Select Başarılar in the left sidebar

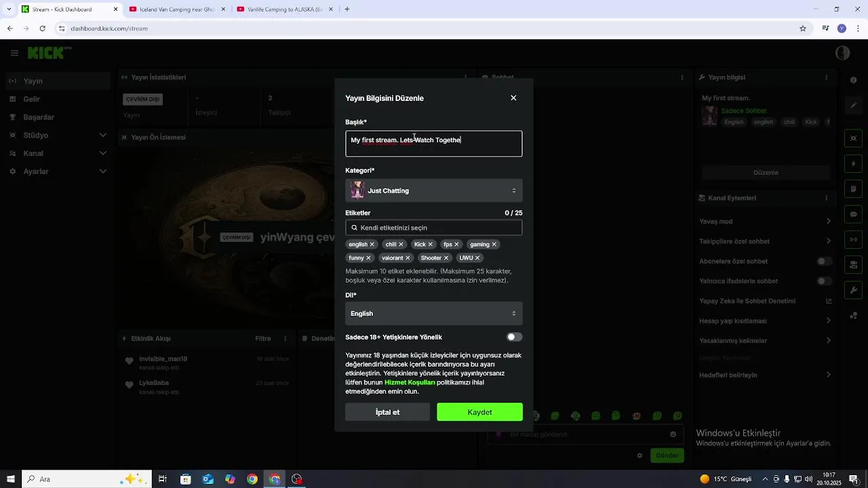click(x=58, y=117)
